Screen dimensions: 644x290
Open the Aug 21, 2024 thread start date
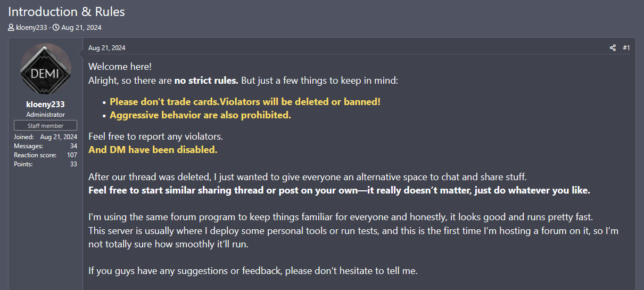(x=81, y=27)
